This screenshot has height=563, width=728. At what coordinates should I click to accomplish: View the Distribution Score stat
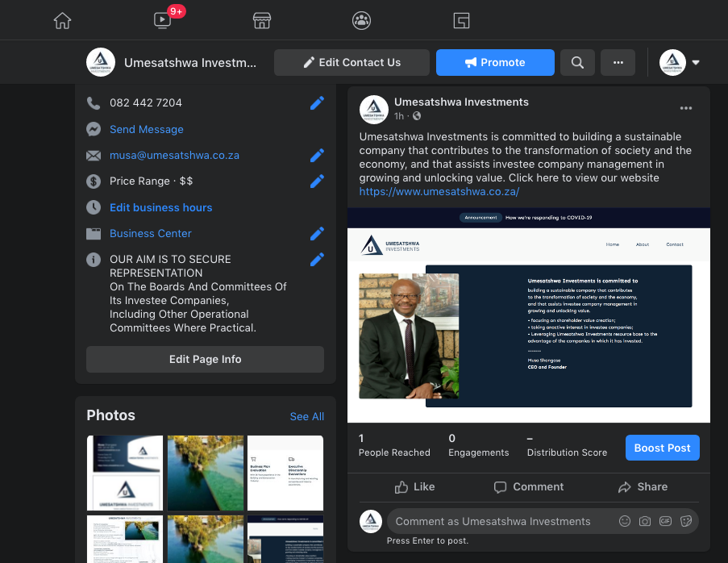(x=567, y=445)
